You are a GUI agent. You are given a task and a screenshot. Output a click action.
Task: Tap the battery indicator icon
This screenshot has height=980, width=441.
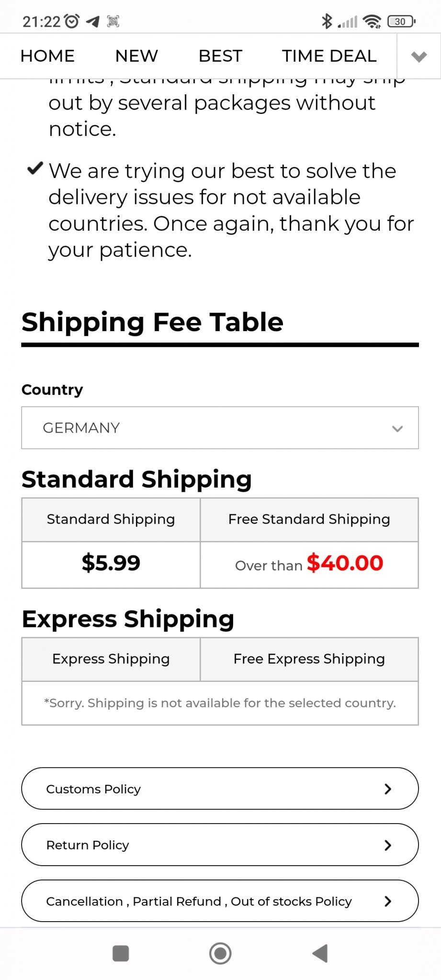point(401,22)
